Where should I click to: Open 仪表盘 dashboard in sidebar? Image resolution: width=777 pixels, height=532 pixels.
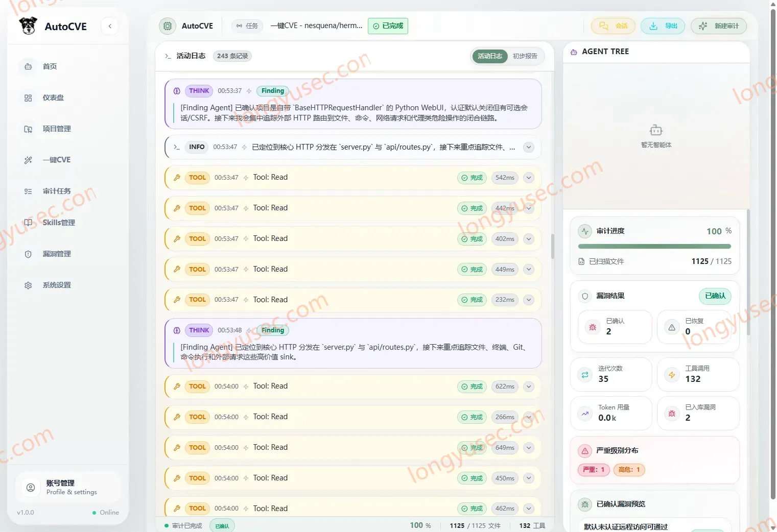(68, 98)
